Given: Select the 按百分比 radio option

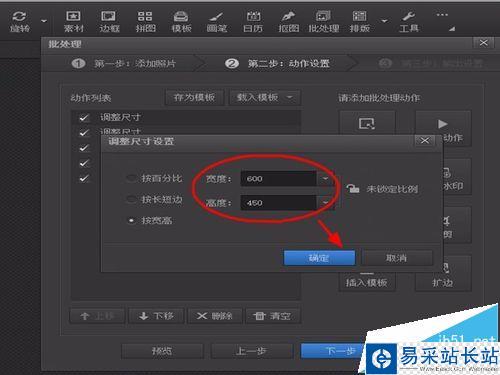Looking at the screenshot, I should (155, 178).
